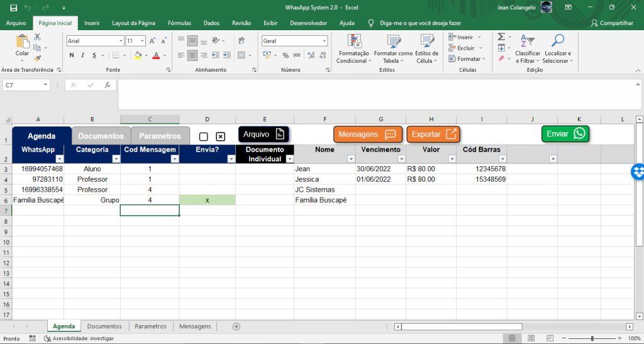Image resolution: width=644 pixels, height=344 pixels.
Task: Click the red font color icon
Action: [156, 55]
